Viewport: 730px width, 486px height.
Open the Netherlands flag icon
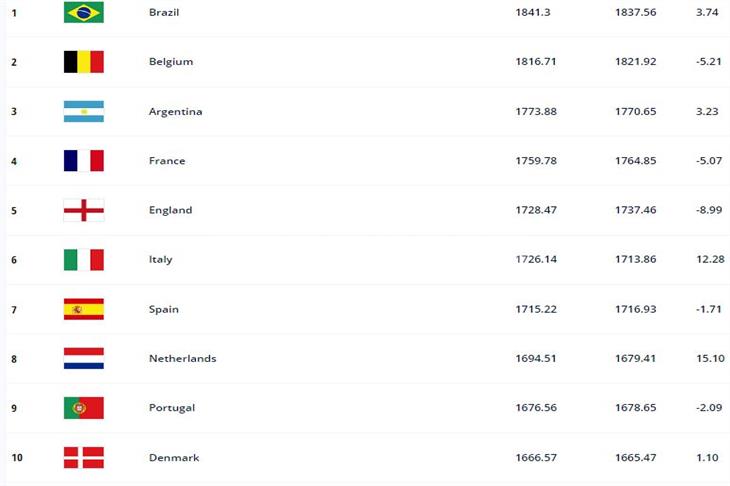tap(84, 358)
